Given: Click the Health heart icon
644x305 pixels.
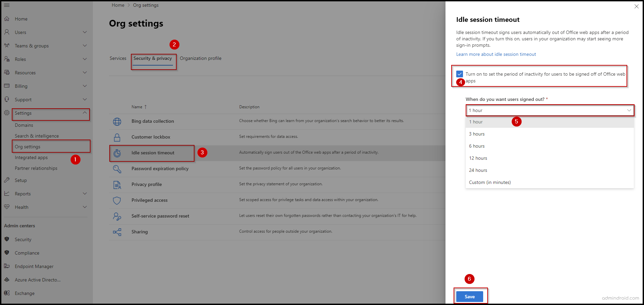Looking at the screenshot, I should [7, 207].
